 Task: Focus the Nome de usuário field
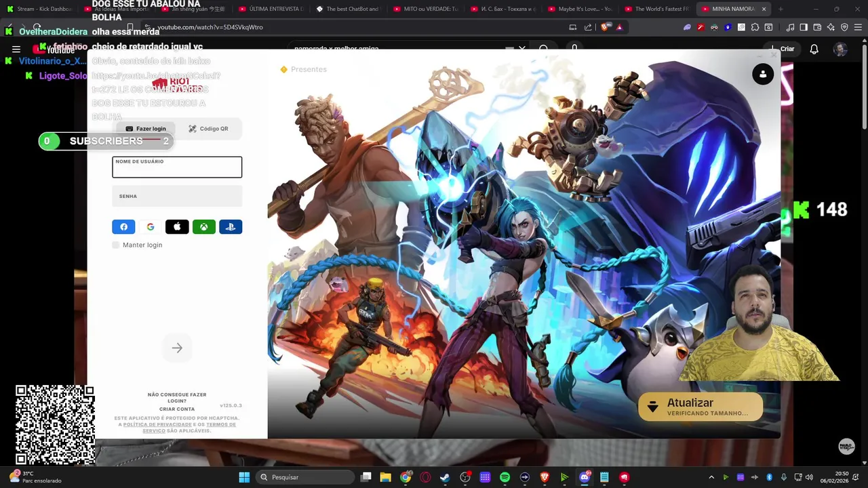tap(177, 167)
